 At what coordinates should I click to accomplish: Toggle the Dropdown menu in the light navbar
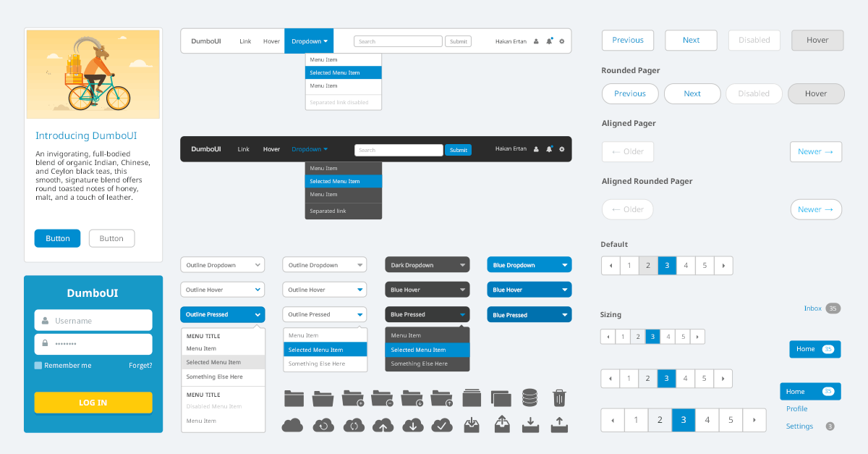(310, 41)
